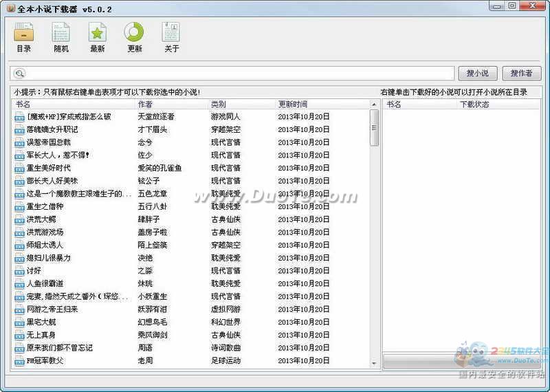Click the file icon beside 无上真身
550x392 pixels.
(19, 336)
